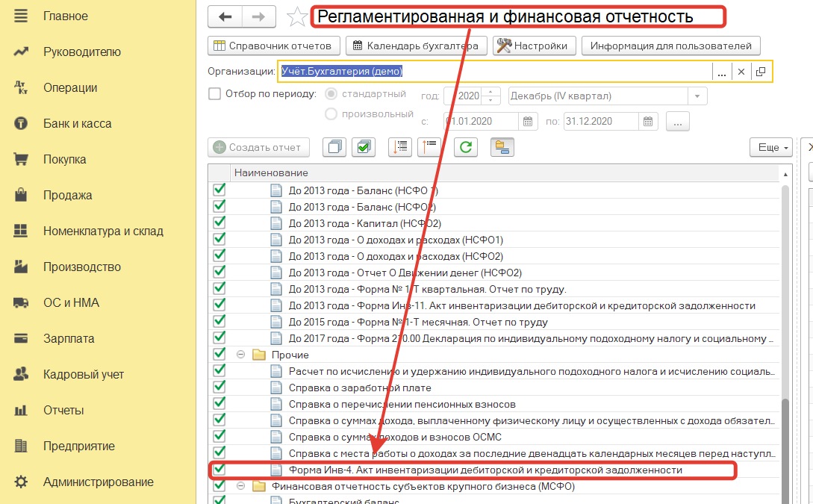Click into the Организации input field
Image resolution: width=813 pixels, height=504 pixels.
click(x=493, y=72)
